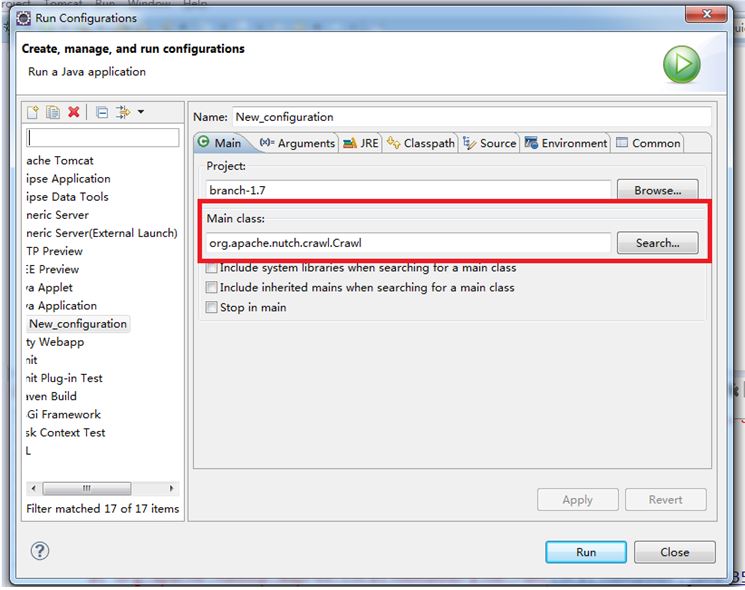
Task: Select Generic Server(External Launch) item
Action: point(102,233)
